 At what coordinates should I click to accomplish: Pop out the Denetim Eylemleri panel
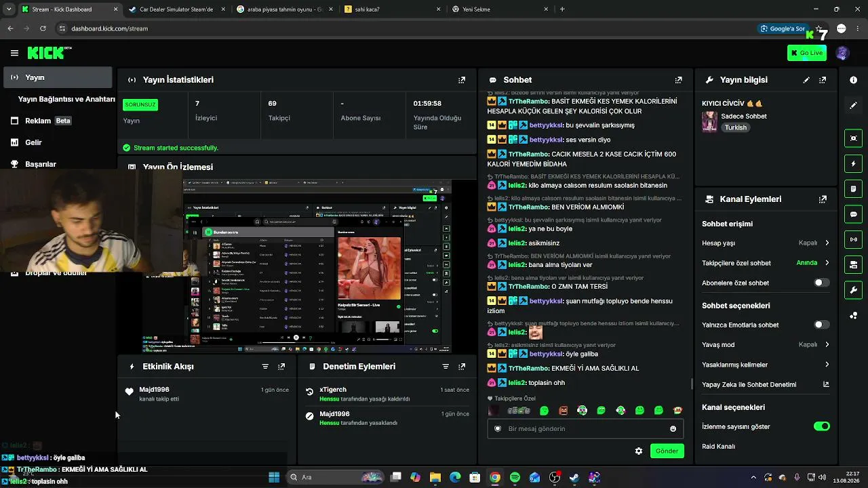coord(462,367)
